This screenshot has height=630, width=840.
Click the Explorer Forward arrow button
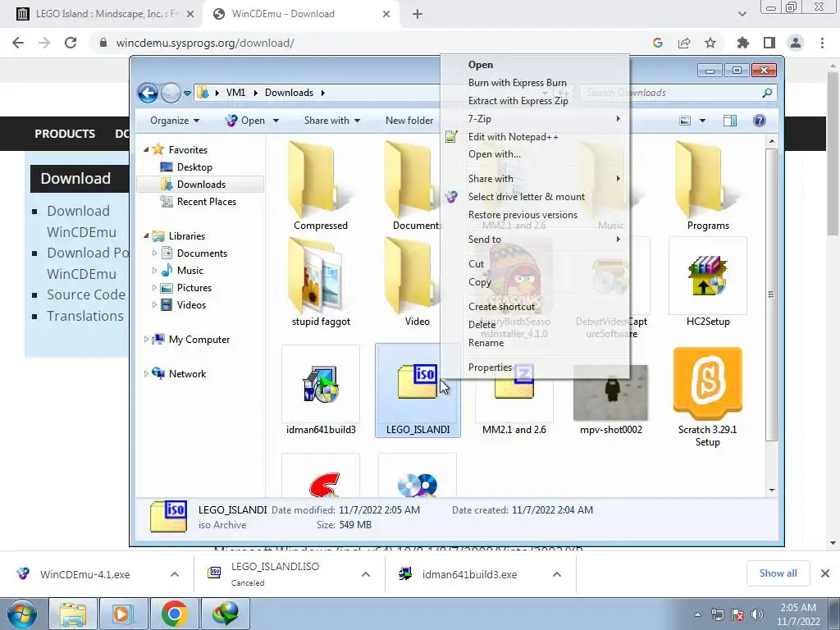click(x=171, y=94)
